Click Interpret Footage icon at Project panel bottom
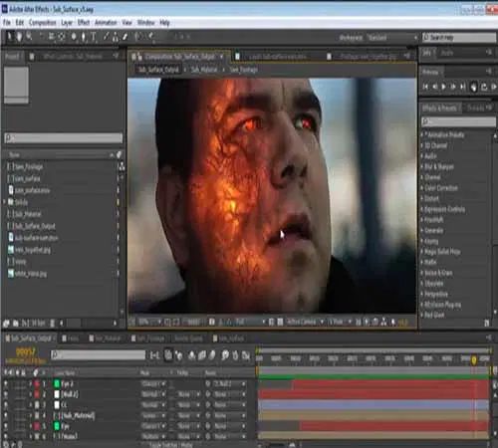This screenshot has width=498, height=448. click(6, 324)
